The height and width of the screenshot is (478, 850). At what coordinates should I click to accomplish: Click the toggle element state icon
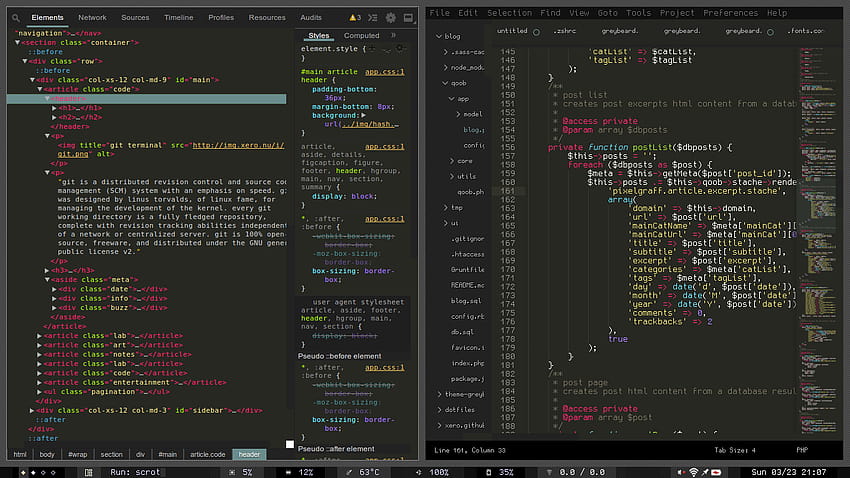[387, 49]
